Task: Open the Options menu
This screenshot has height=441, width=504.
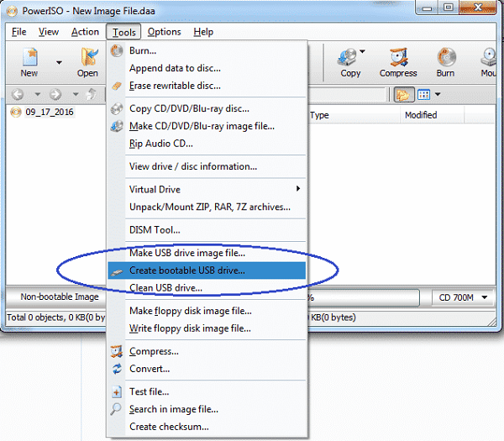Action: click(x=164, y=32)
